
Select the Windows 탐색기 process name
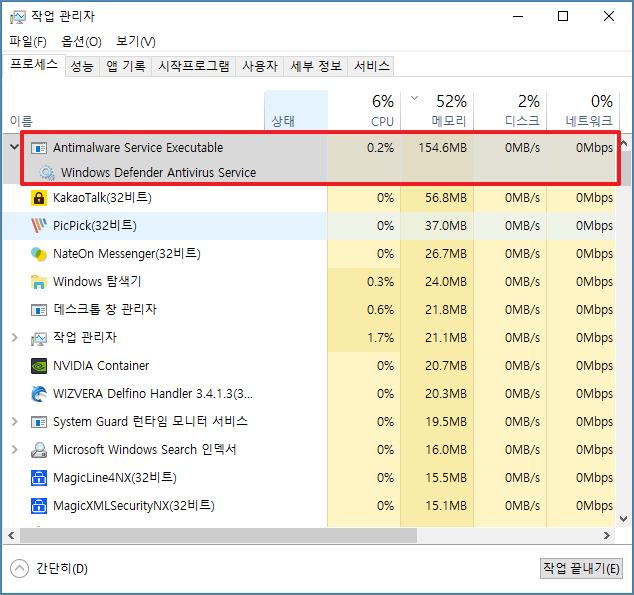tap(97, 282)
